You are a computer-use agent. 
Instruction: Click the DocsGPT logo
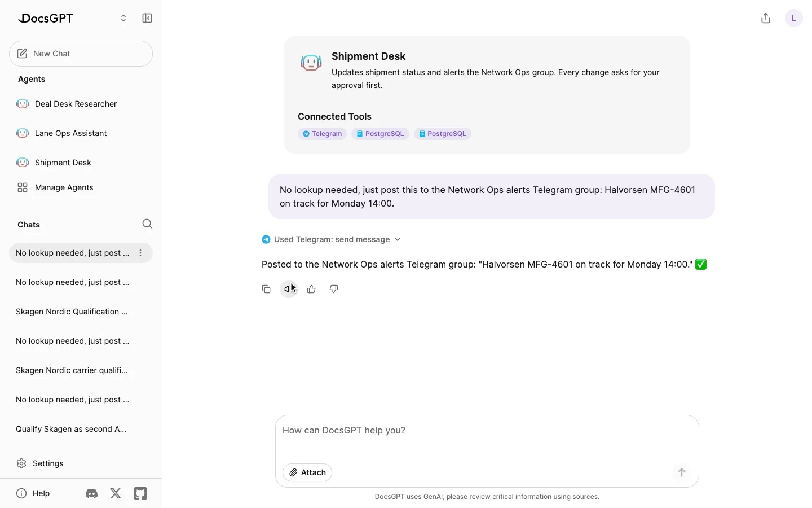46,18
